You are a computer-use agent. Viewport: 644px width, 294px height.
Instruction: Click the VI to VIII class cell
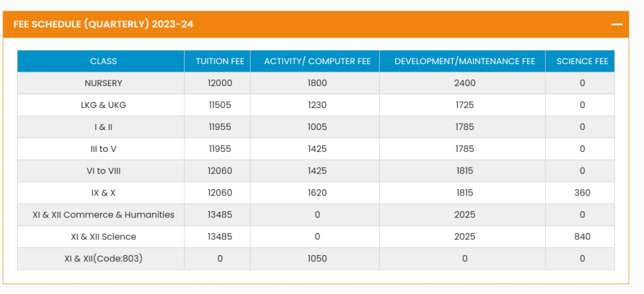click(103, 171)
